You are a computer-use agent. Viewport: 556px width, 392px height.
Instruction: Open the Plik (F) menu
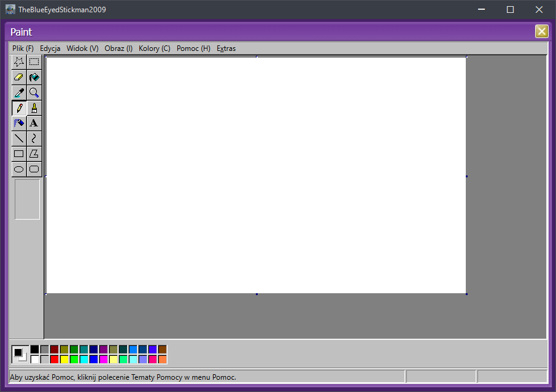(23, 48)
